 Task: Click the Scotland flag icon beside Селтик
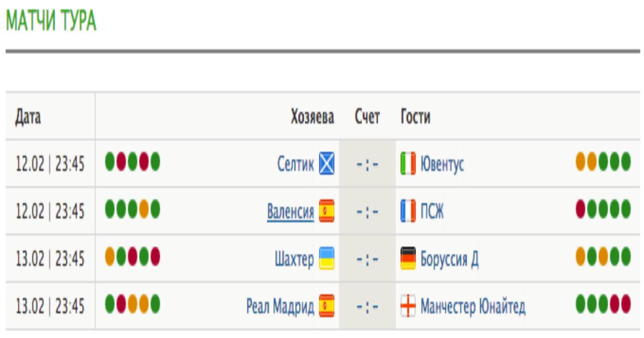coord(326,164)
